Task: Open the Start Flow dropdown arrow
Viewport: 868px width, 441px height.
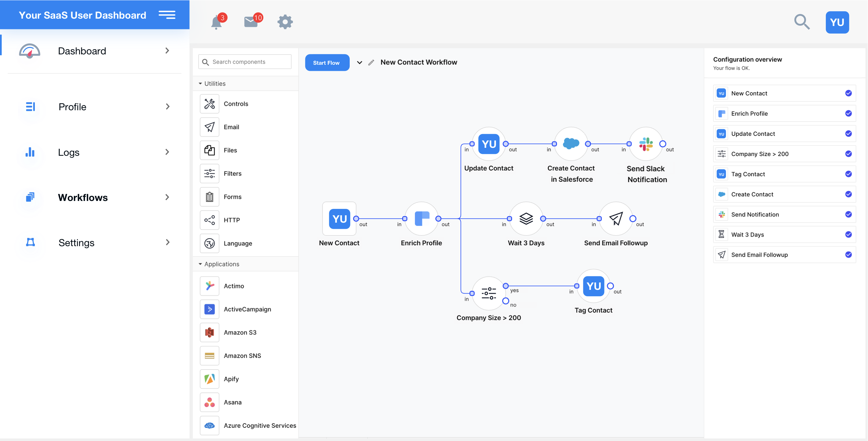Action: coord(359,62)
